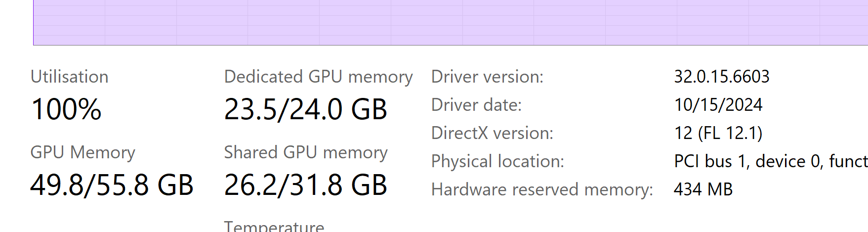This screenshot has width=868, height=232.
Task: Select driver version number 32.0.15.6603
Action: (x=722, y=77)
